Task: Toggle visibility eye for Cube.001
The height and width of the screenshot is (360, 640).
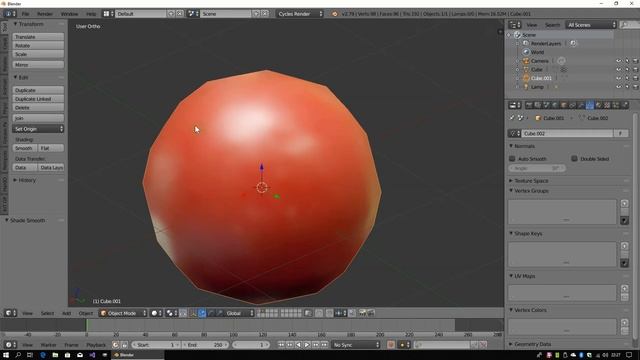Action: pos(618,78)
